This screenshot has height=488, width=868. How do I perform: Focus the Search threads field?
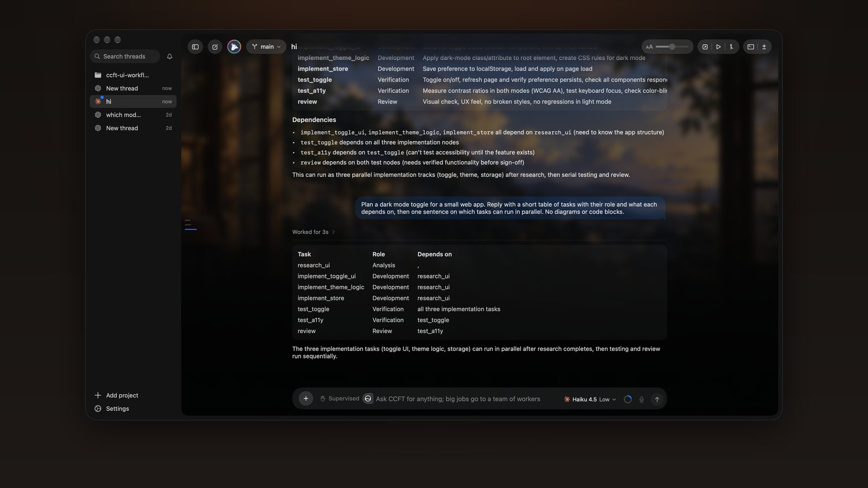pos(125,56)
